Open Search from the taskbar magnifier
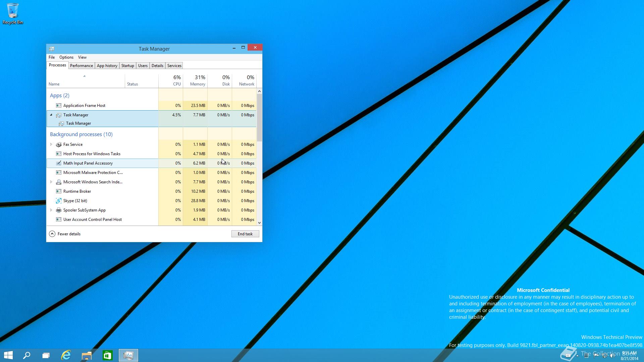Viewport: 644px width, 362px height. point(26,355)
